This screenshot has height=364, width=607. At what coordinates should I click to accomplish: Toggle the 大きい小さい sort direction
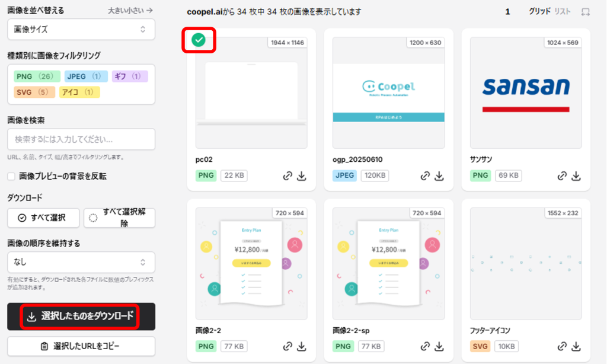click(x=130, y=11)
